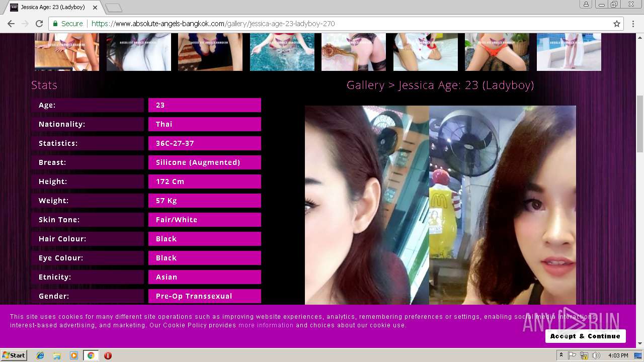Click the Nationality value Thai
This screenshot has height=362, width=644.
pos(205,124)
